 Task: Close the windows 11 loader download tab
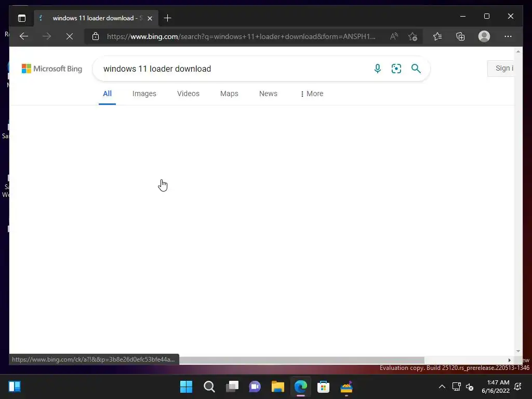click(150, 18)
